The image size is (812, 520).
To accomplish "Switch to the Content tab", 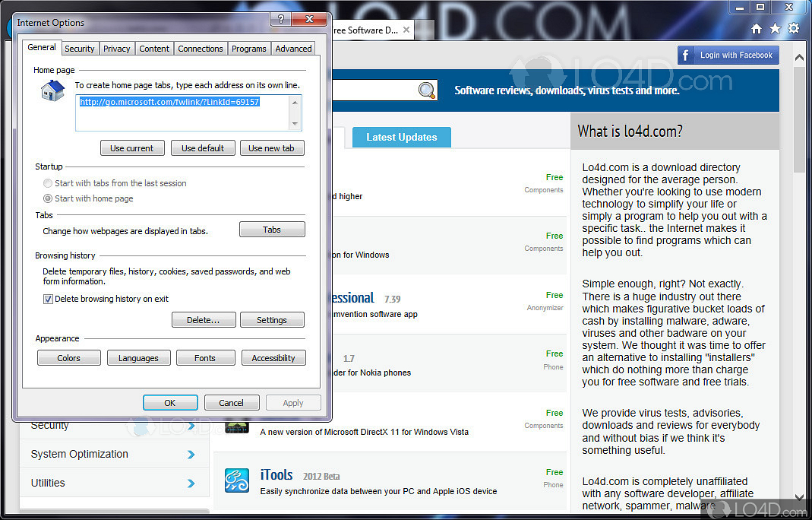I will pos(153,49).
